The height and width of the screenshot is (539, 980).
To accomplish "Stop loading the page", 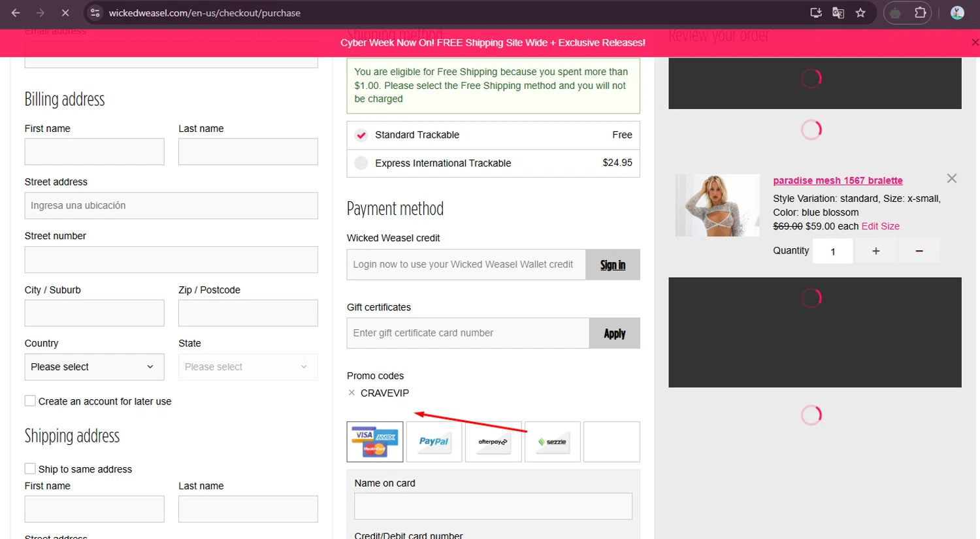I will (x=65, y=13).
